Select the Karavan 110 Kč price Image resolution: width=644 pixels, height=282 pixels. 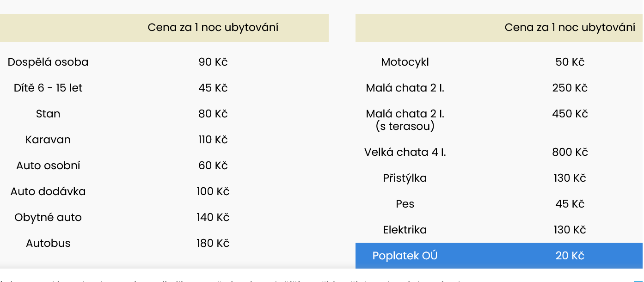coord(213,140)
